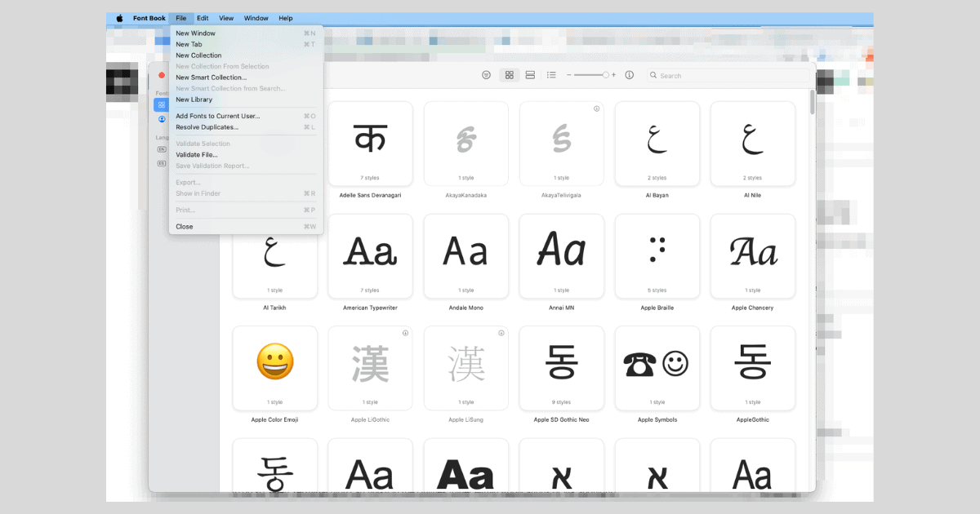Click the minus icon to shrink previews

(x=568, y=75)
